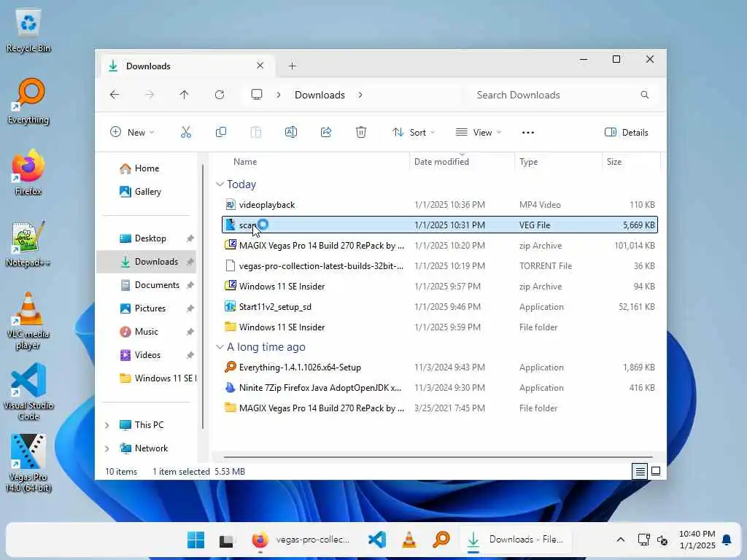Select the Notepad++ desktop shortcut
This screenshot has height=560, width=747.
28,244
